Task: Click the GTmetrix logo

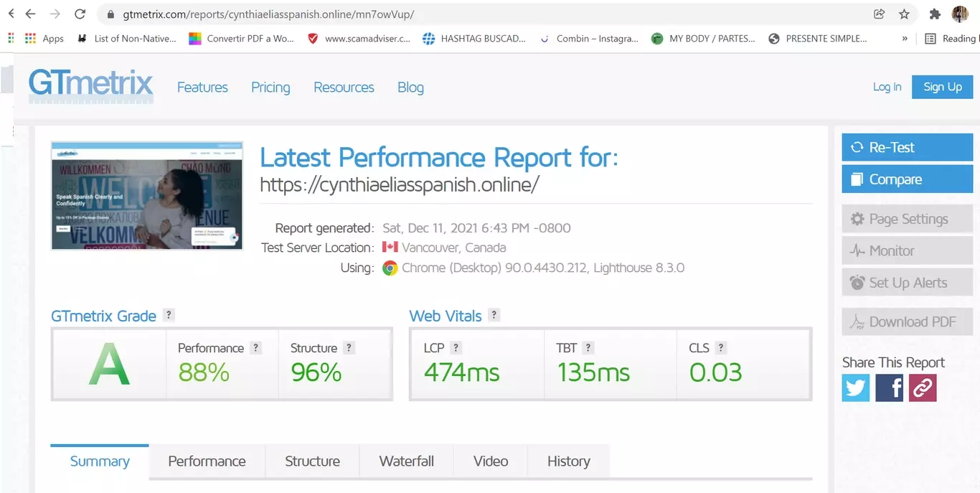Action: pos(91,86)
